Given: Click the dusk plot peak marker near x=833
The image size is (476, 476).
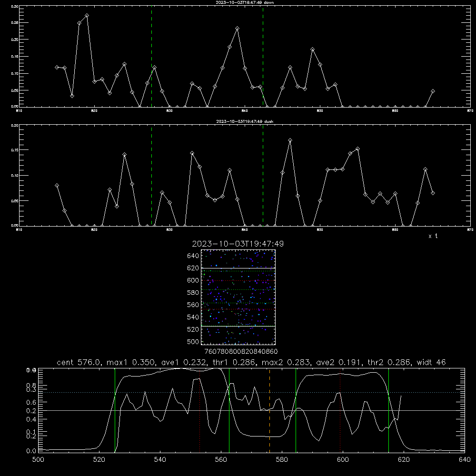Looking at the screenshot, I should pos(192,153).
